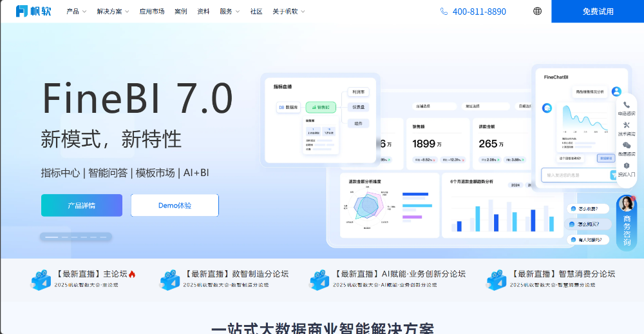644x334 pixels.
Task: Open 投诉入口 shield icon in side panel
Action: [627, 165]
